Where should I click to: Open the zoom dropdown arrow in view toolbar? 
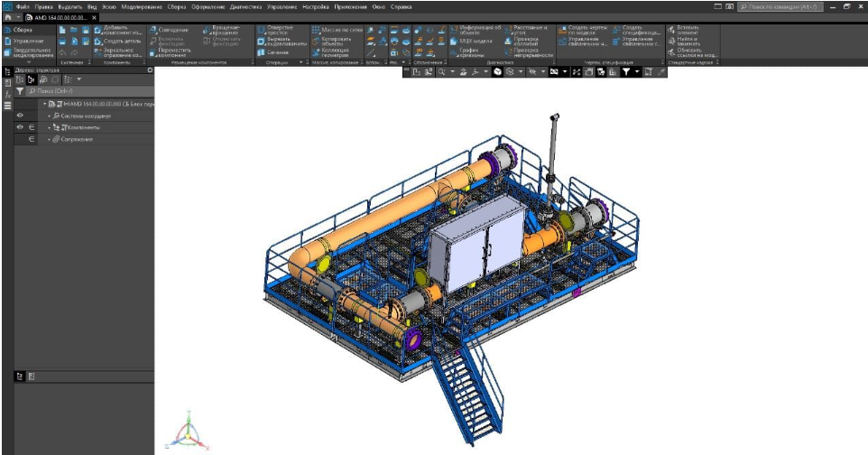point(452,72)
